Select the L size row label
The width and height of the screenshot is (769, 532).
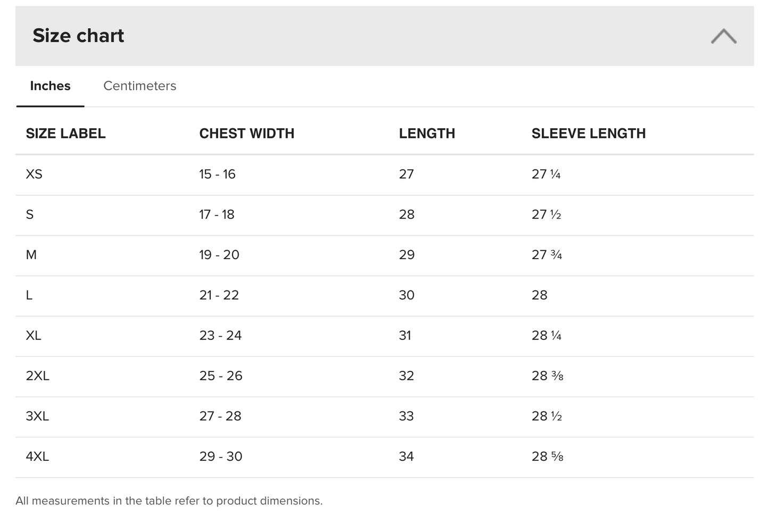(x=29, y=295)
